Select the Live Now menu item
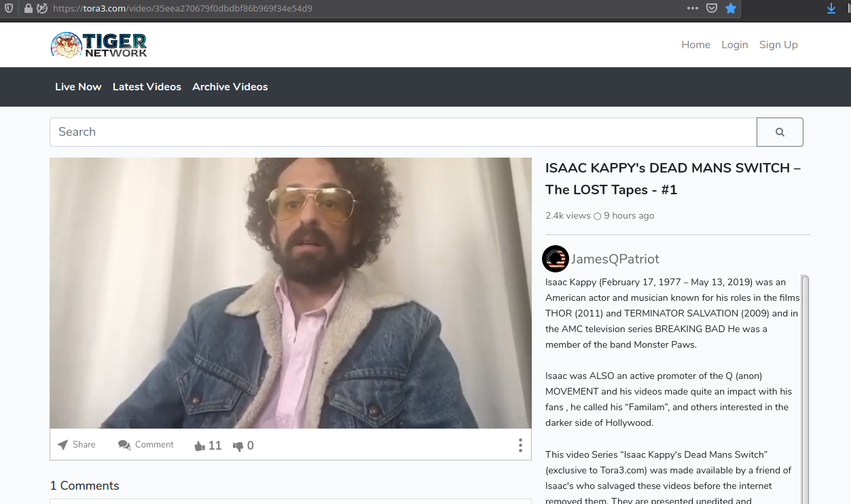Image resolution: width=851 pixels, height=504 pixels. (78, 87)
